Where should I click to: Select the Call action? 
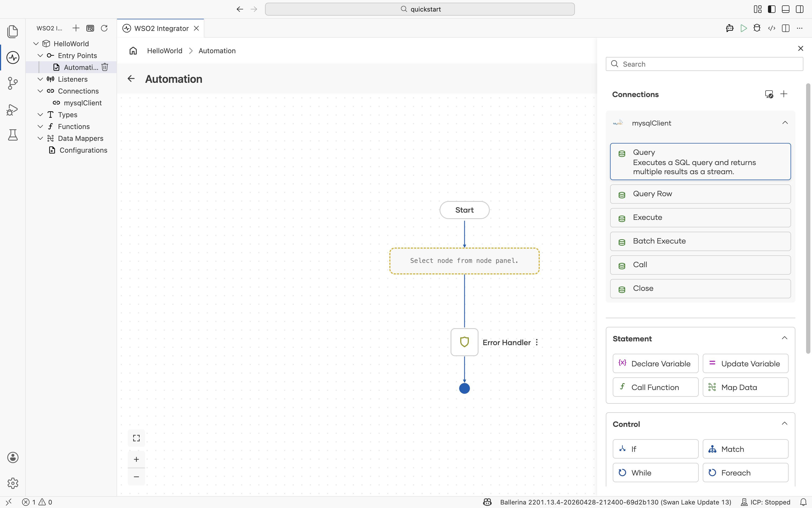tap(700, 265)
